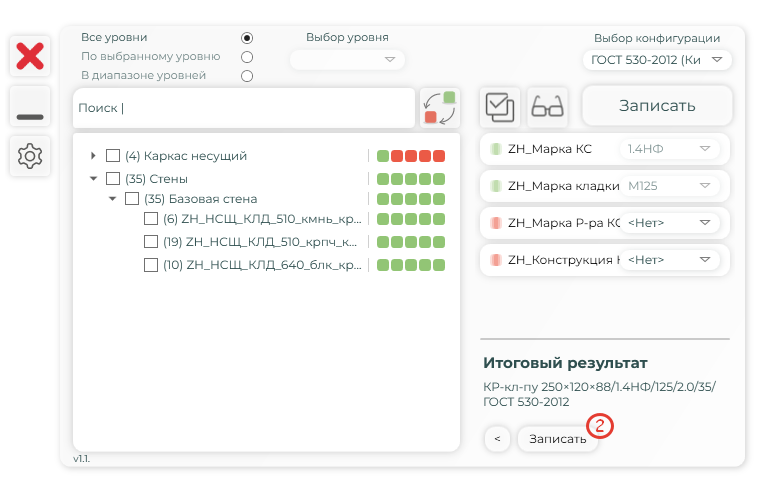Collapse the 'Стены' tree node

93,178
